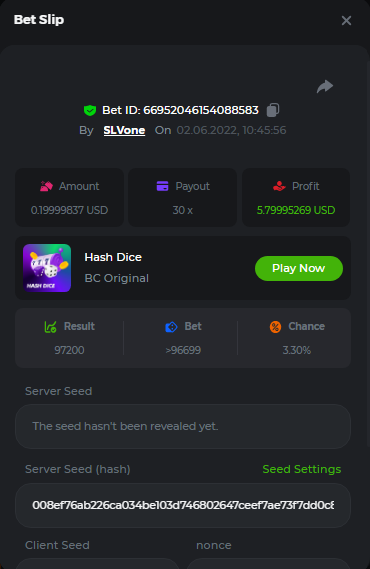Click the Amount coin icon
370x569 pixels.
click(46, 186)
